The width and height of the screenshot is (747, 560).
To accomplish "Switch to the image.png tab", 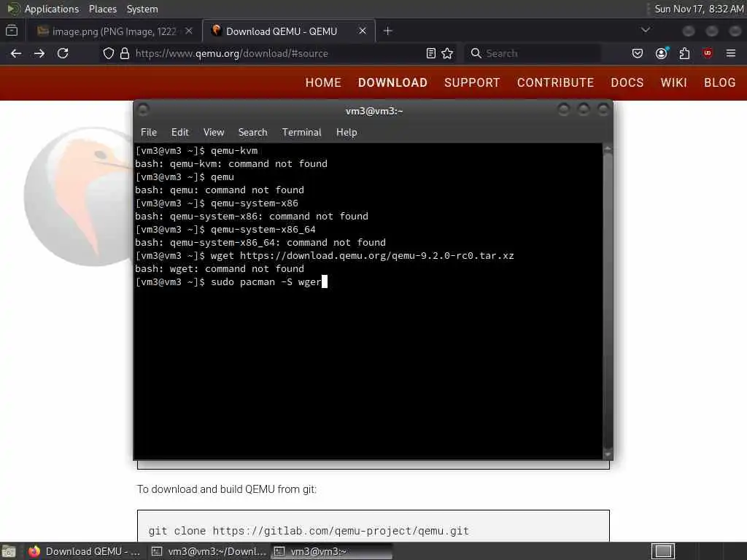I will [x=115, y=31].
